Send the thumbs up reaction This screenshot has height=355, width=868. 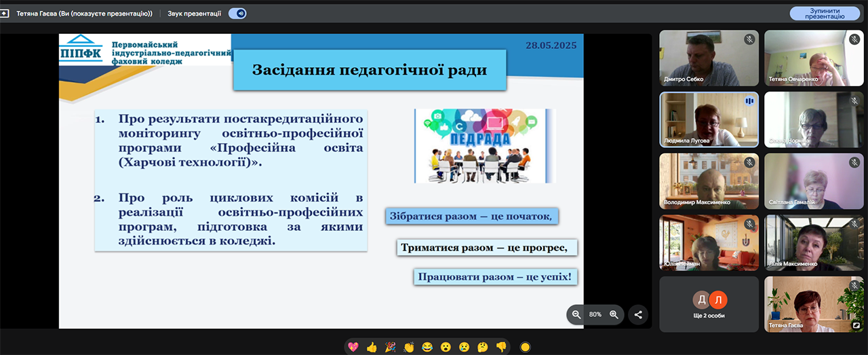(371, 347)
